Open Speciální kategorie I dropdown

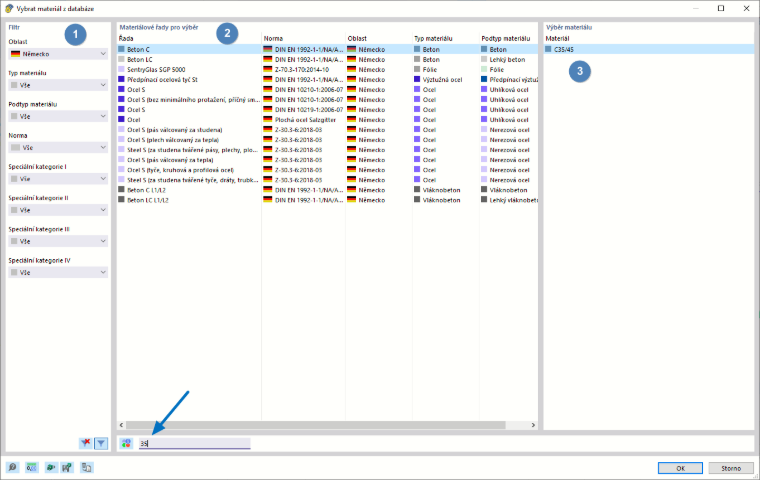58,179
